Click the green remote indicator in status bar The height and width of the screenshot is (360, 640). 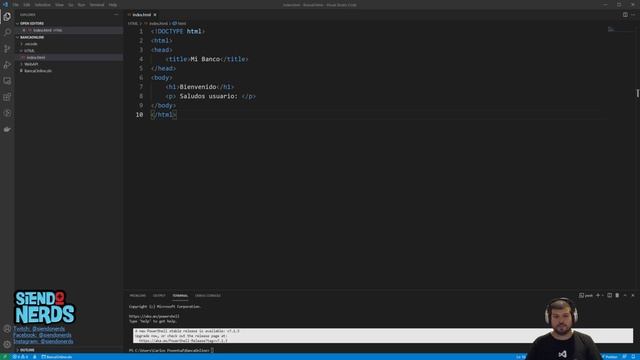[x=5, y=357]
